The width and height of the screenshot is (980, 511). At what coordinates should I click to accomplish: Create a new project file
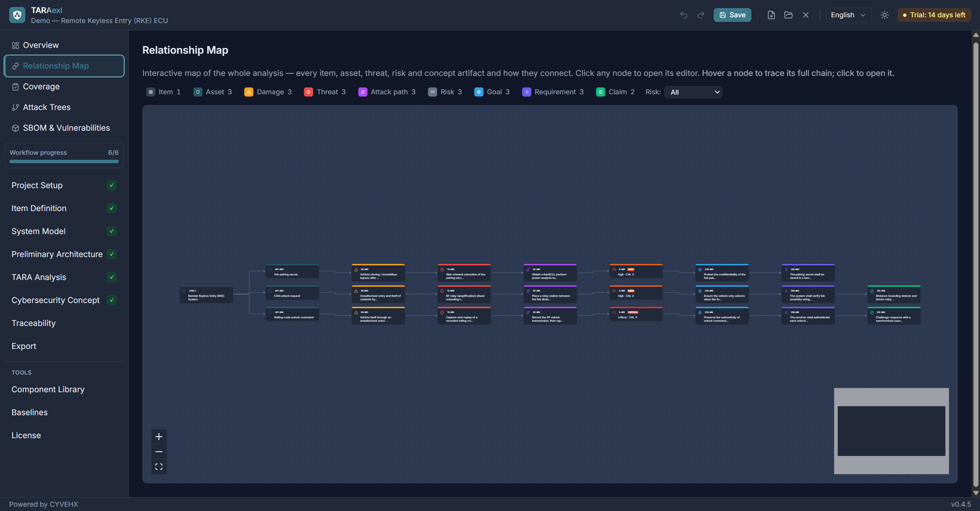(x=771, y=15)
